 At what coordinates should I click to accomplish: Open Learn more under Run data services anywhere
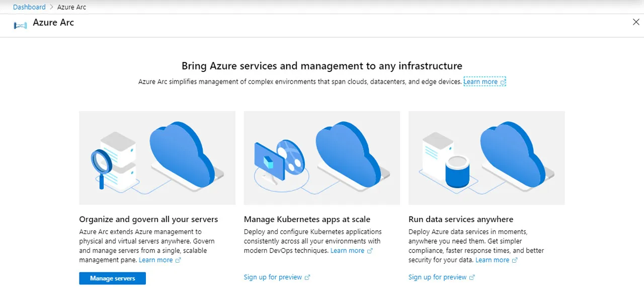coord(493,260)
